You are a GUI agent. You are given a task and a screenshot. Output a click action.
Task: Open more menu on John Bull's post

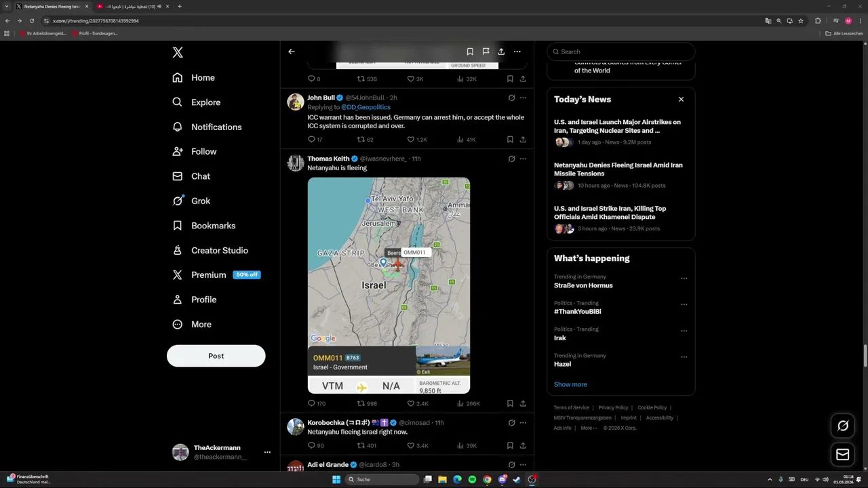pyautogui.click(x=523, y=98)
